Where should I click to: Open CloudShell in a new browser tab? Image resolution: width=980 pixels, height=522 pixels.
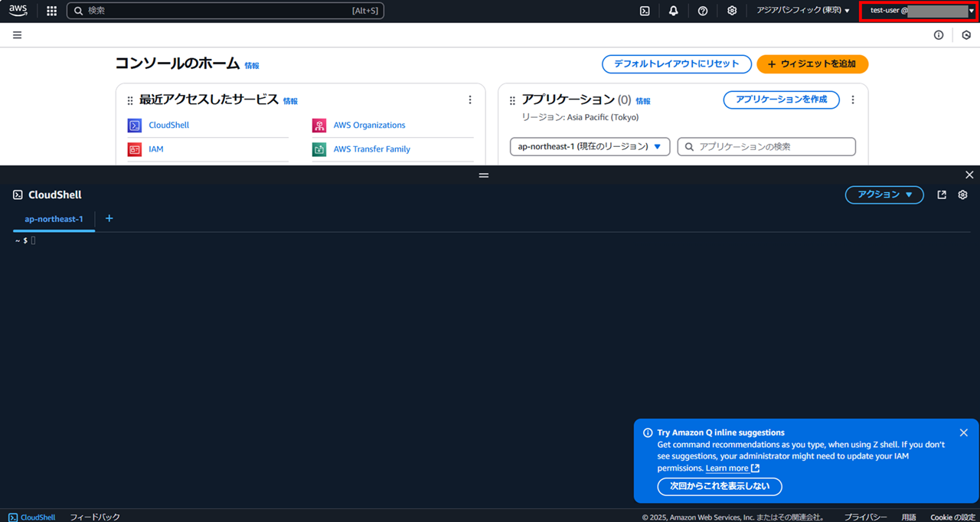click(942, 195)
